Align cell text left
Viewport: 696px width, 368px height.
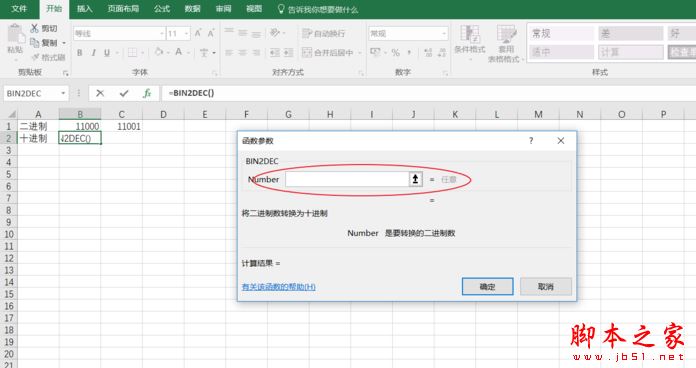coord(229,52)
